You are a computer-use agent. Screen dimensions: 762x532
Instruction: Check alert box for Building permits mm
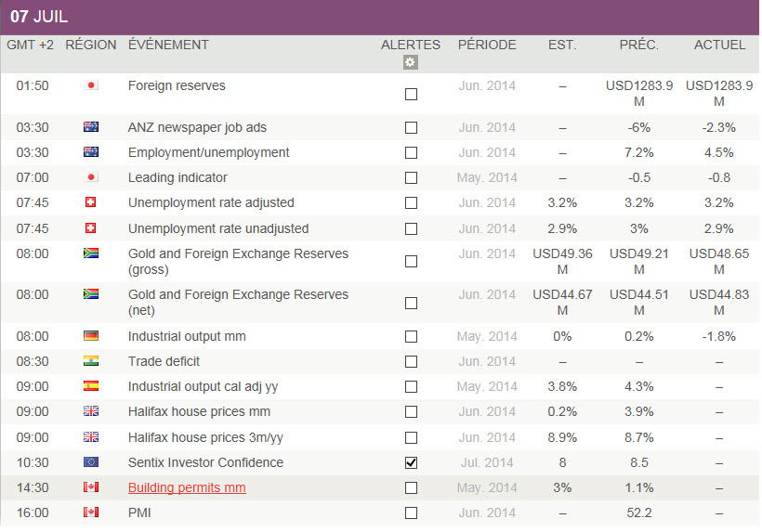click(411, 487)
